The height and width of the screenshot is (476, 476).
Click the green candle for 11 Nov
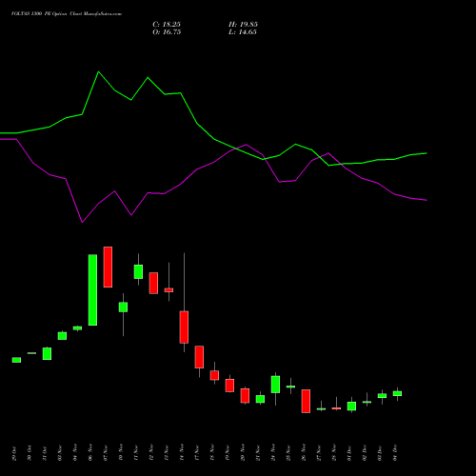coord(138,271)
